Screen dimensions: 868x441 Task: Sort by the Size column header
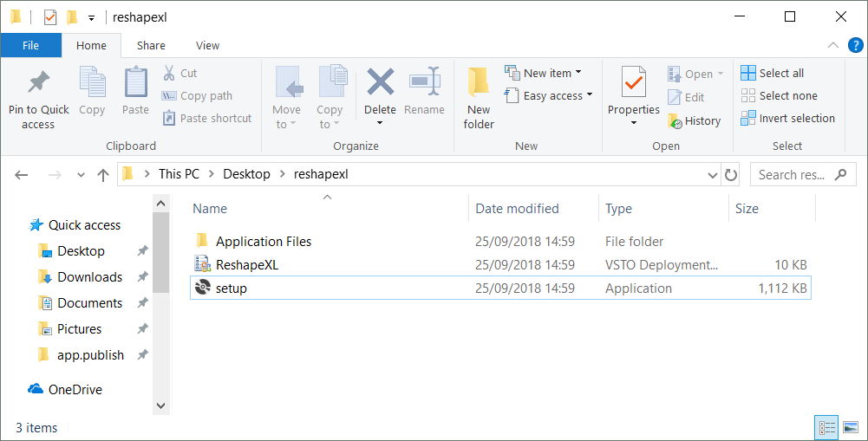[747, 209]
